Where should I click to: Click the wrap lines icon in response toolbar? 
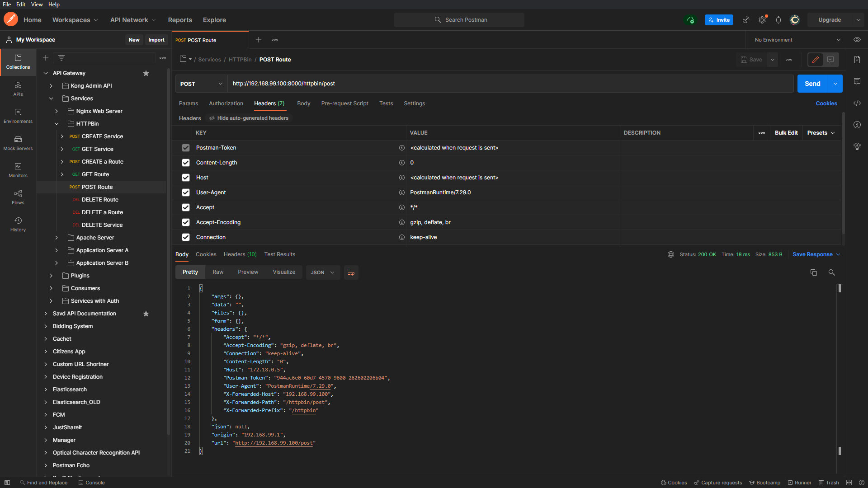click(x=351, y=272)
